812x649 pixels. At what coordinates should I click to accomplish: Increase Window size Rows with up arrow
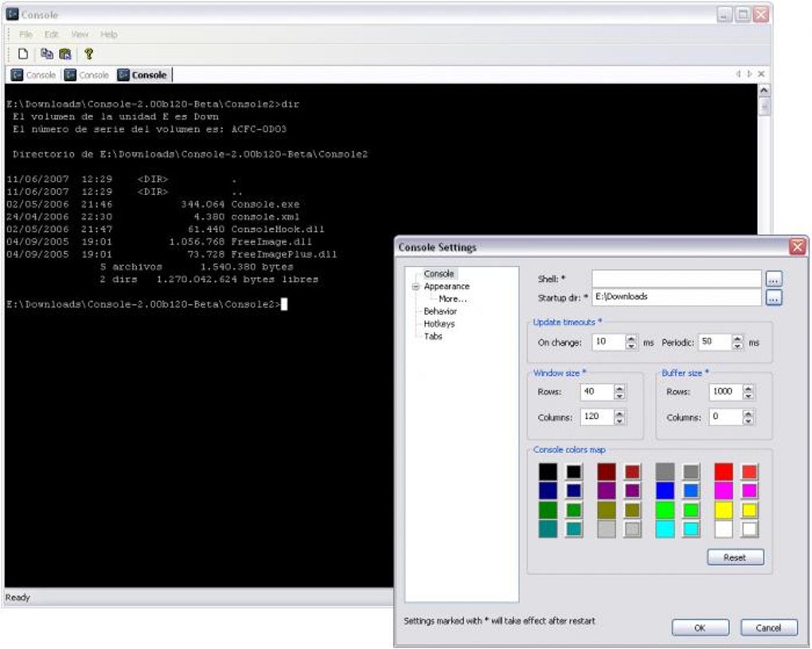click(x=619, y=388)
